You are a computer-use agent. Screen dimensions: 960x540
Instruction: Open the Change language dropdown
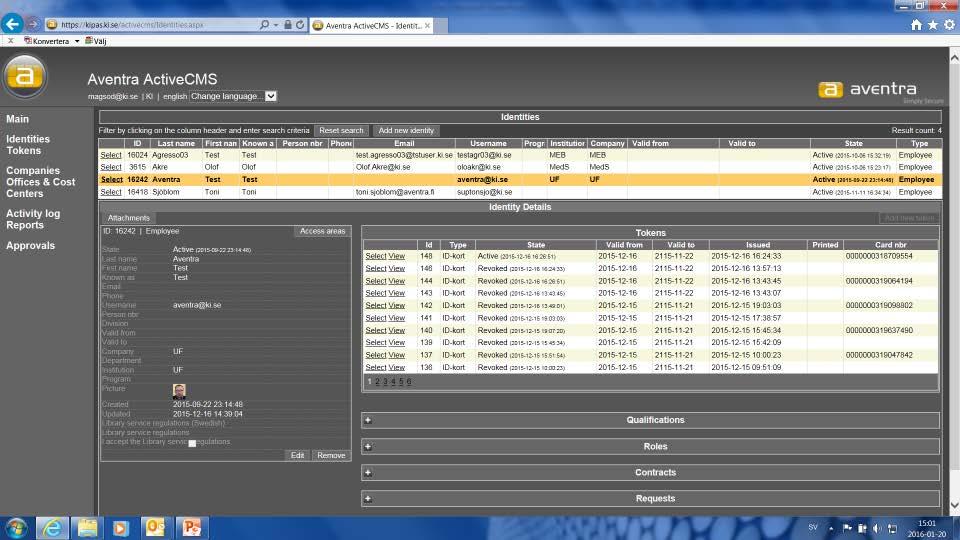233,96
